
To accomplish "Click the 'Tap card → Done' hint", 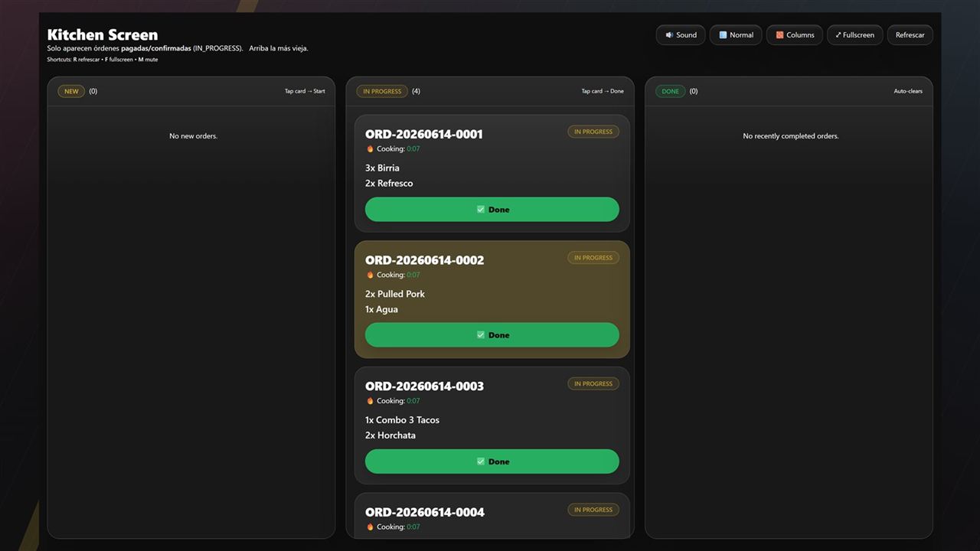I will pos(603,91).
